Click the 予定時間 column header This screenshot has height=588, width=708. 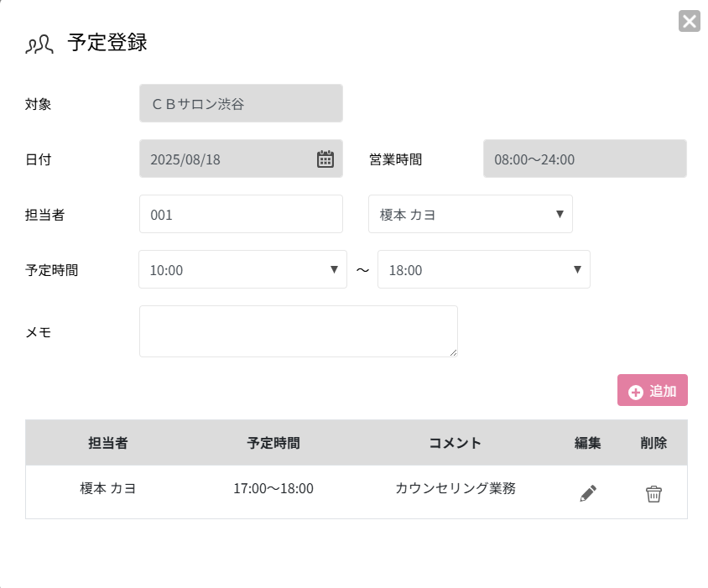click(273, 443)
